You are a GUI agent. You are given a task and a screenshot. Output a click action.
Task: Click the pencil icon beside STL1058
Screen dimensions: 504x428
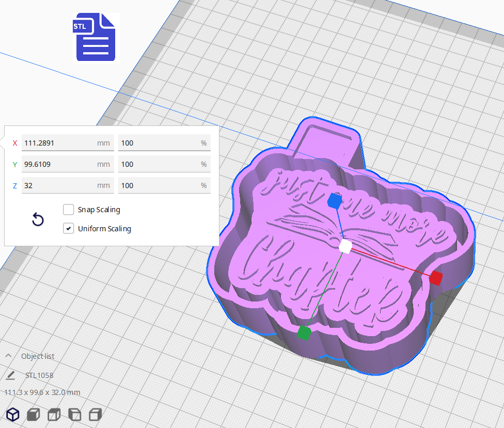pyautogui.click(x=11, y=375)
